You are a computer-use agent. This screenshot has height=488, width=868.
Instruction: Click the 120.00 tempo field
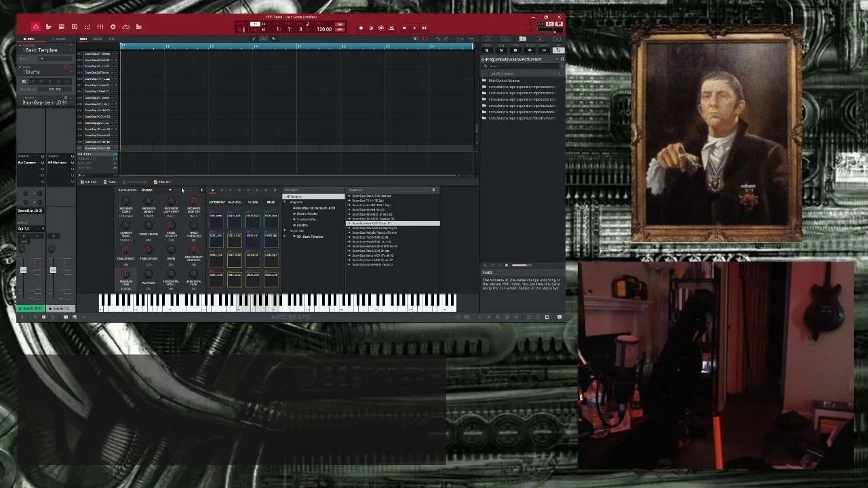click(324, 29)
